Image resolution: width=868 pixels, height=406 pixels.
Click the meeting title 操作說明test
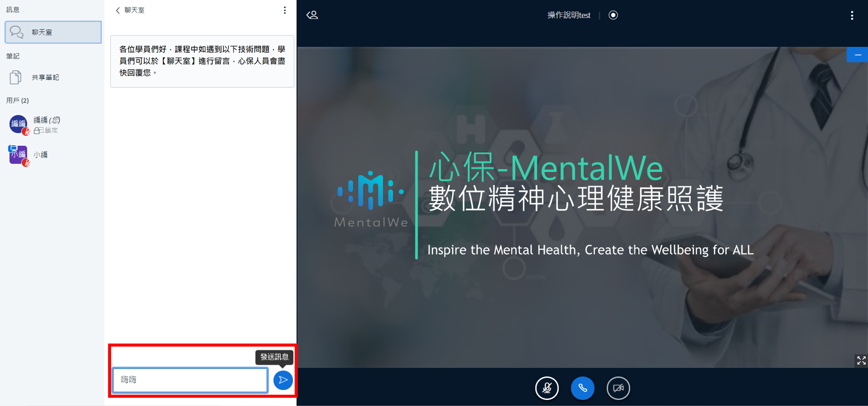[x=569, y=15]
